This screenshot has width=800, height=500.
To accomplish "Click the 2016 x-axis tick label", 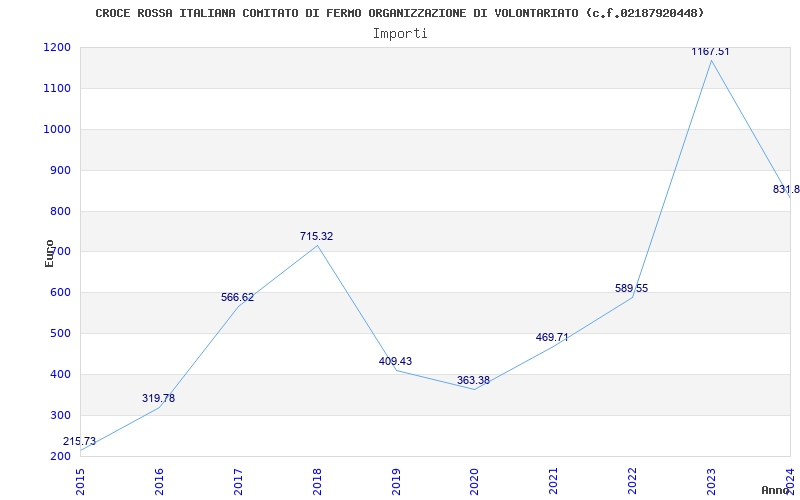I will (x=159, y=482).
